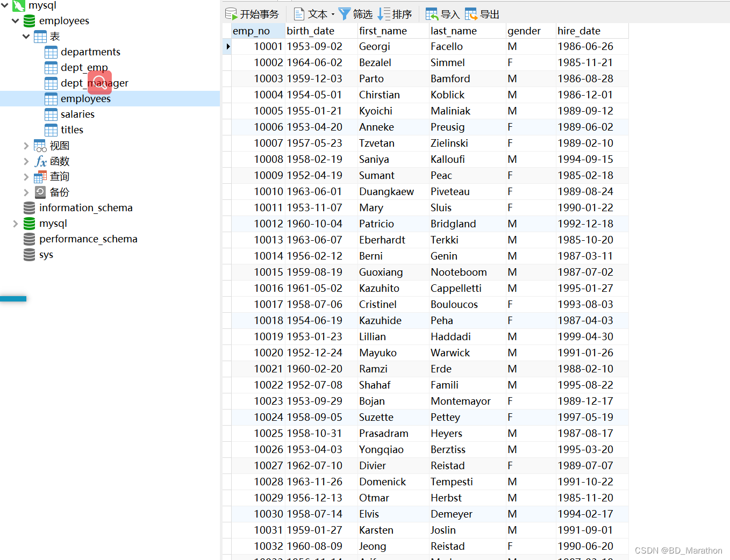Select the salaries table in tree
Image resolution: width=730 pixels, height=560 pixels.
coord(77,114)
